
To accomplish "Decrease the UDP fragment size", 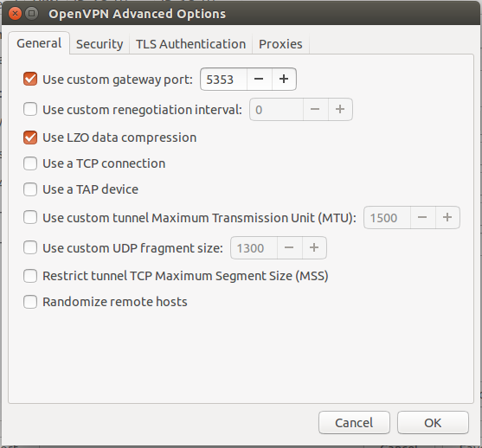I will [x=289, y=247].
